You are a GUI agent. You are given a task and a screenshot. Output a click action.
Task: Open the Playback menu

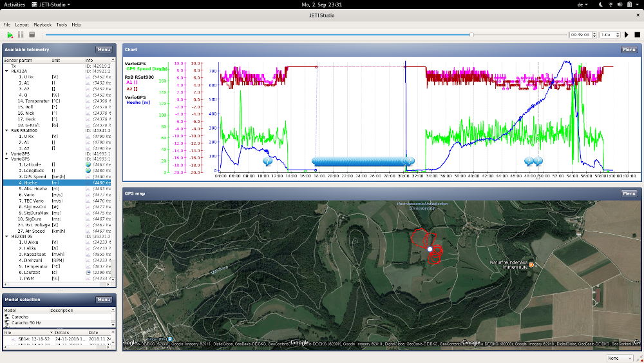point(43,25)
